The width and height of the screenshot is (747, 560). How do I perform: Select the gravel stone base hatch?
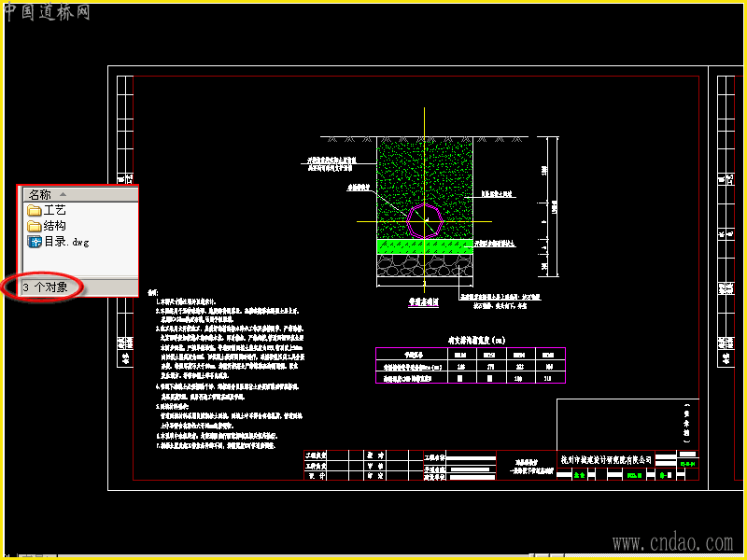pyautogui.click(x=425, y=265)
